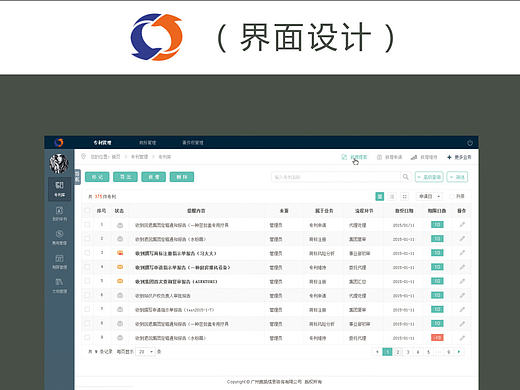
Task: Click the edit pencil icon in row 5
Action: coord(462,281)
